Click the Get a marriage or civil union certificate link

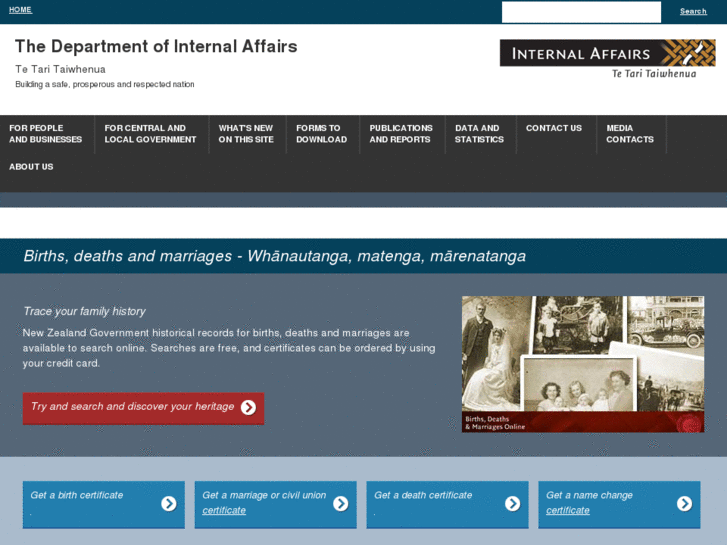tap(275, 505)
